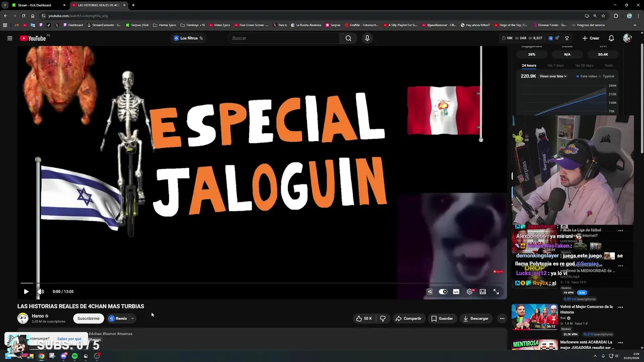This screenshot has width=644, height=362.
Task: Mute the video volume speaker
Action: [x=41, y=292]
